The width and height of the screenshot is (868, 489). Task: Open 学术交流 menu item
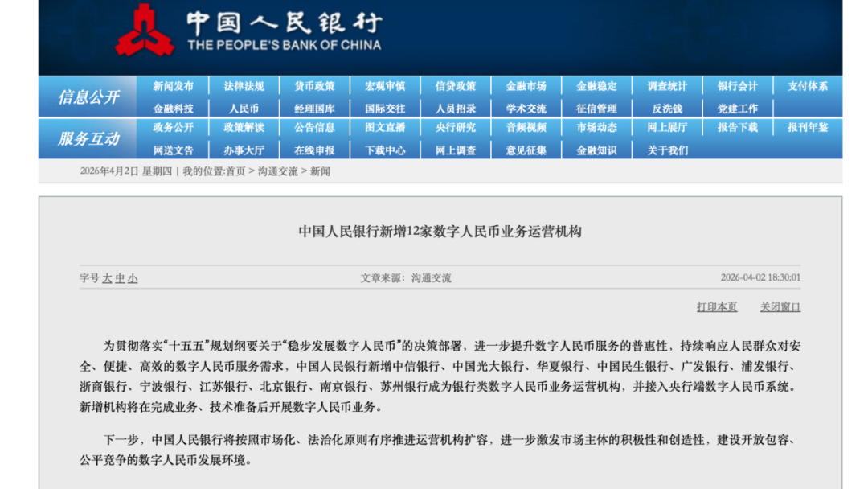coord(526,109)
